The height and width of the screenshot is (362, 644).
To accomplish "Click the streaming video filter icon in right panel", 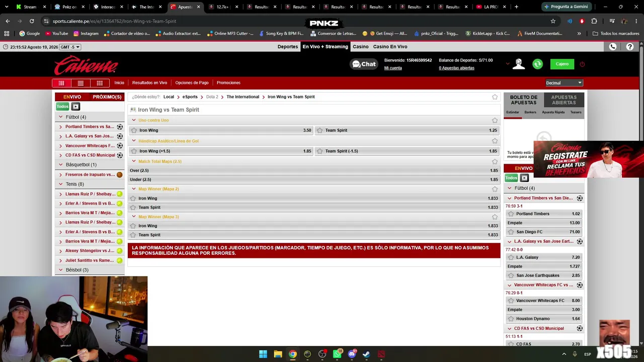I will [x=524, y=178].
